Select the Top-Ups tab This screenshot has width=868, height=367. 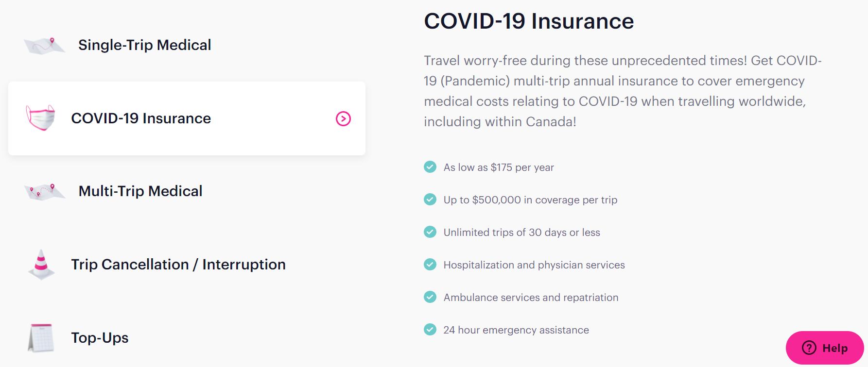point(100,338)
